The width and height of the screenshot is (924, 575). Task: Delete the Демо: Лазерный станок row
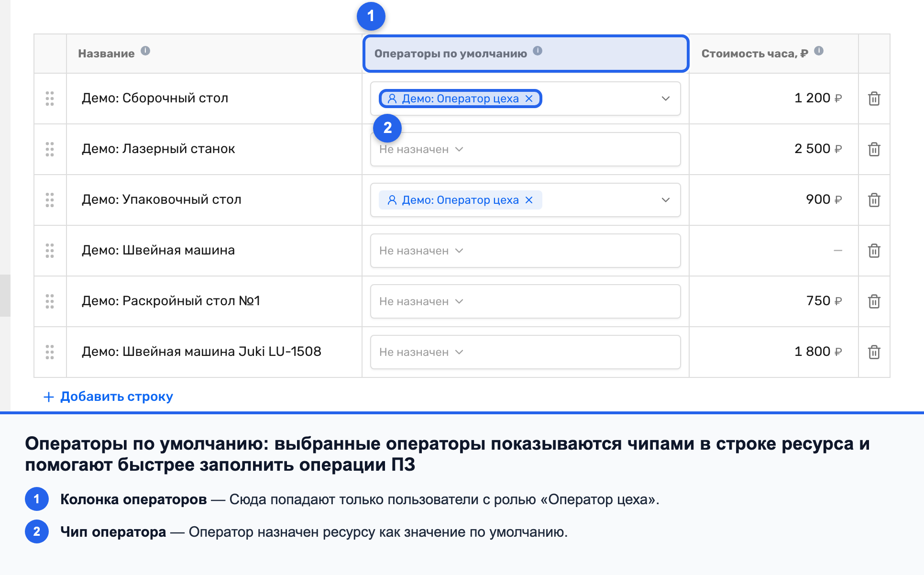click(874, 149)
